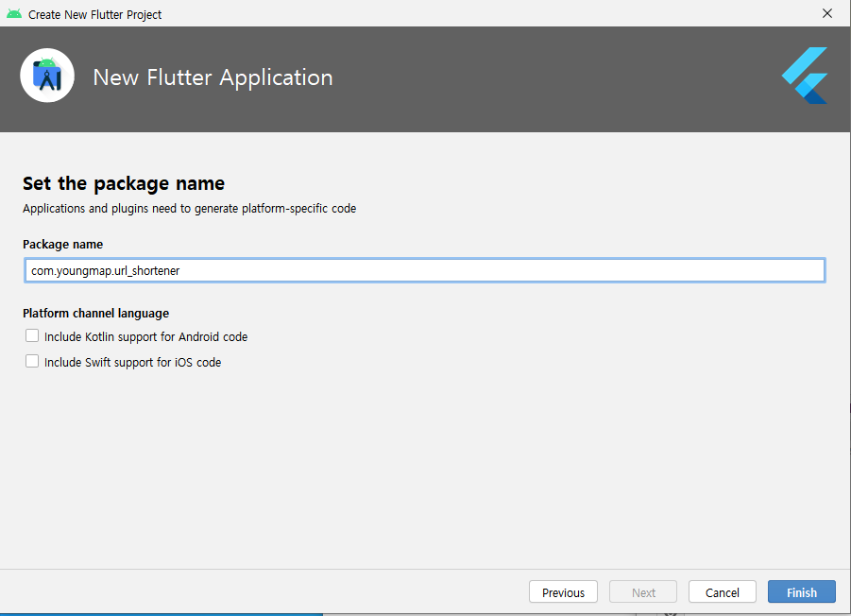Cancel the new Flutter project dialog
Screen dimensions: 851x616
pyautogui.click(x=723, y=592)
